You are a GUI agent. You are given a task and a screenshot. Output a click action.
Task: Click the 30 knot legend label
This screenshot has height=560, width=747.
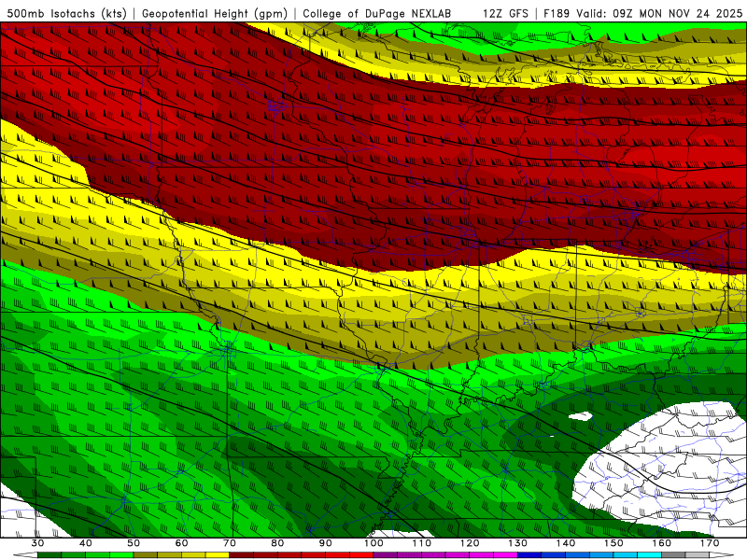37,543
